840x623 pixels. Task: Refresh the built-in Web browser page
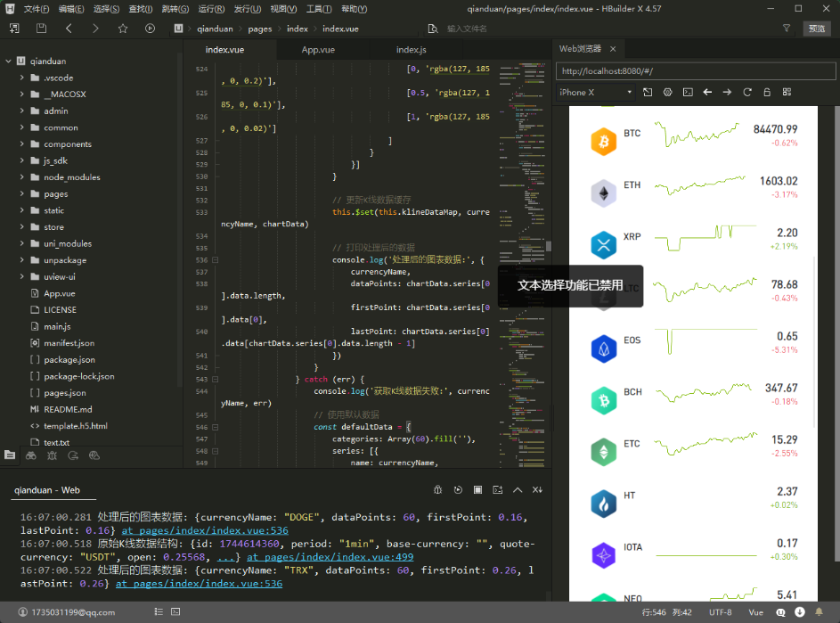(x=747, y=92)
